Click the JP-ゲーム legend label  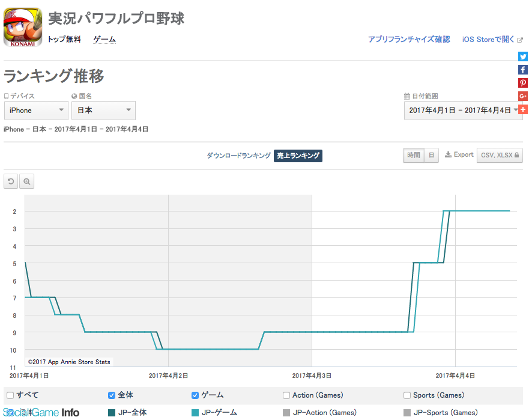click(220, 413)
